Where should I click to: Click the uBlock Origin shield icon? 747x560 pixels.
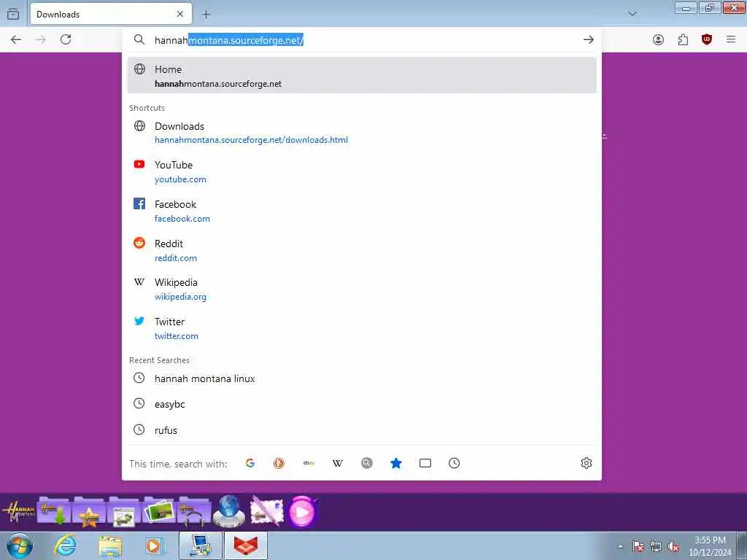click(707, 39)
